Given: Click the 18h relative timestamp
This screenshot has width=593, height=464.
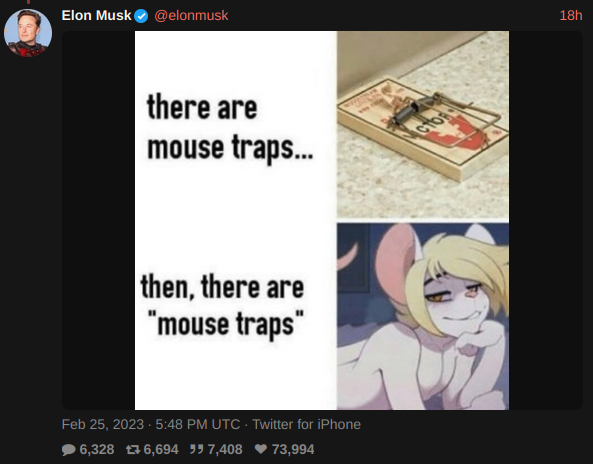Looking at the screenshot, I should point(571,16).
